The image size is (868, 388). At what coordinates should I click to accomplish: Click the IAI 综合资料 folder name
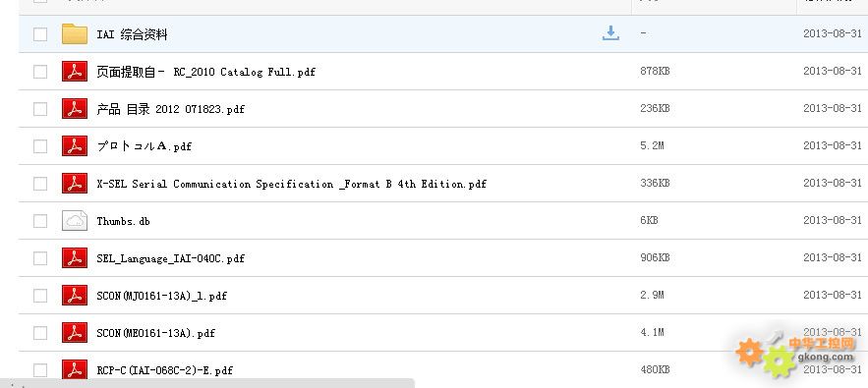[x=132, y=34]
